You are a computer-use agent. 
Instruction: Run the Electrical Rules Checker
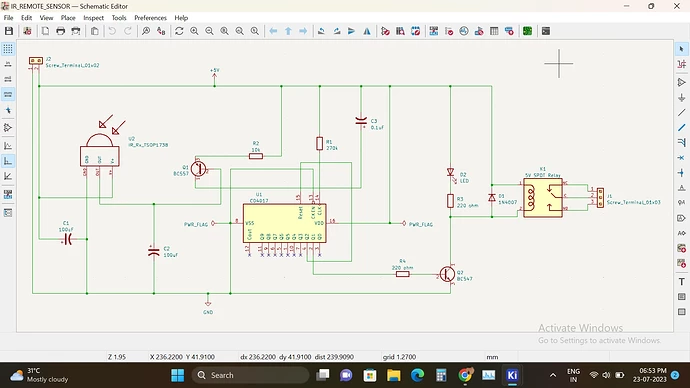[449, 31]
